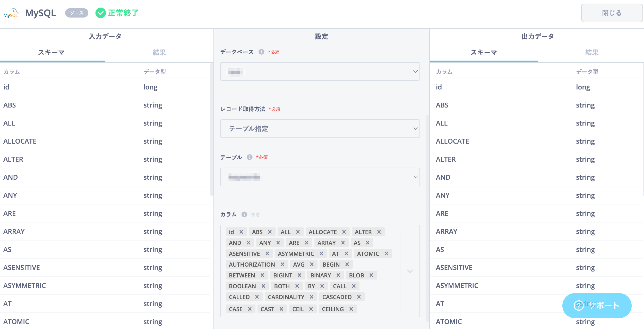The width and height of the screenshot is (644, 329).
Task: Click the id row in output schema
Action: (537, 87)
